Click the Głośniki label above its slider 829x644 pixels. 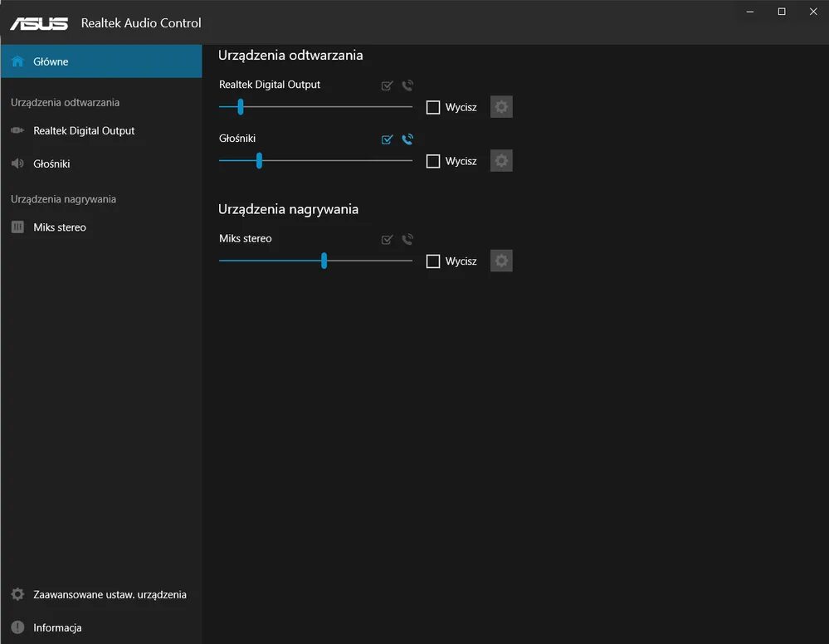click(237, 139)
